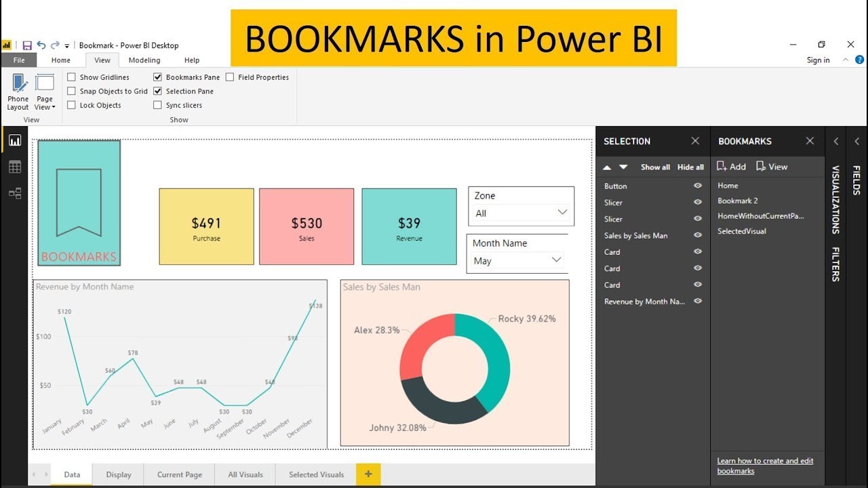
Task: Expand the Fields pane chevron
Action: point(856,141)
